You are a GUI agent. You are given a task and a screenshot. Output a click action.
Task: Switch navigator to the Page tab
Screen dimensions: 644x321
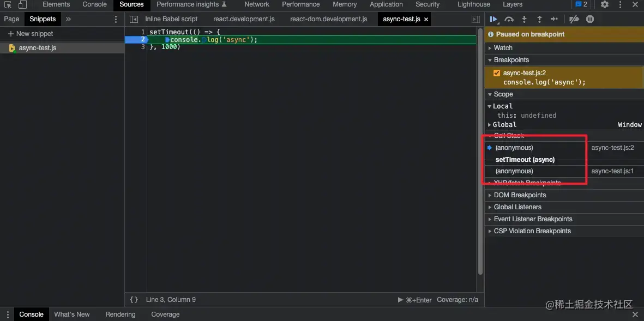[x=11, y=19]
